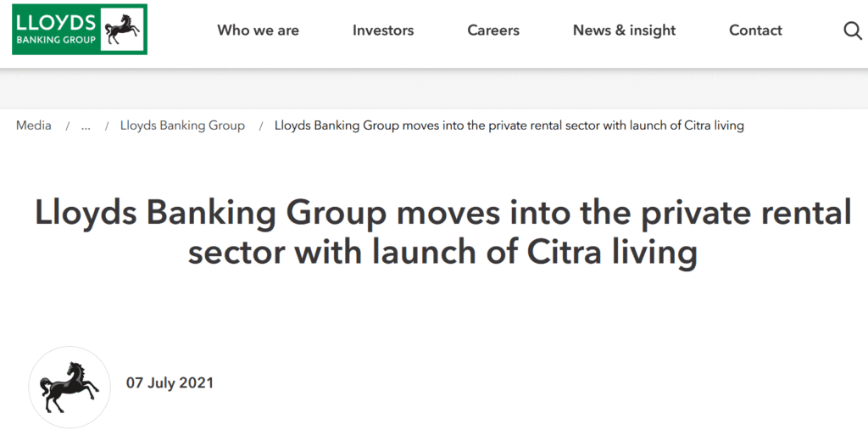The image size is (868, 435).
Task: Click the grey banner strip below the header
Action: tap(434, 89)
